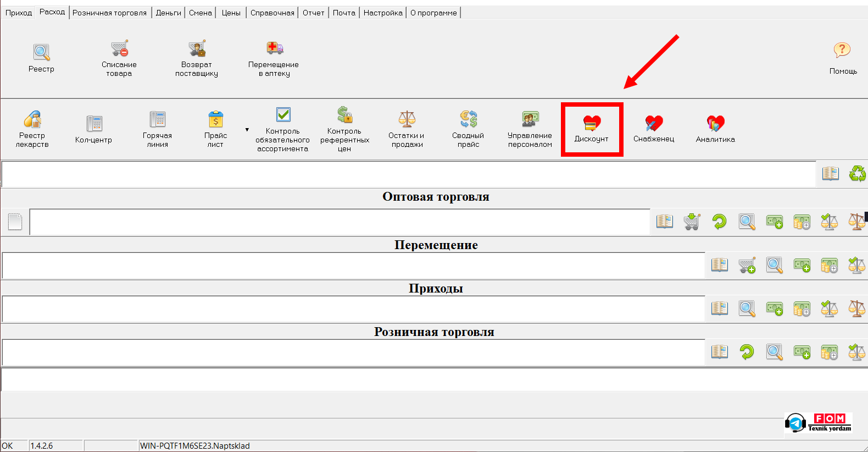Open the book icon in Перемещение row
The height and width of the screenshot is (452, 868).
720,265
